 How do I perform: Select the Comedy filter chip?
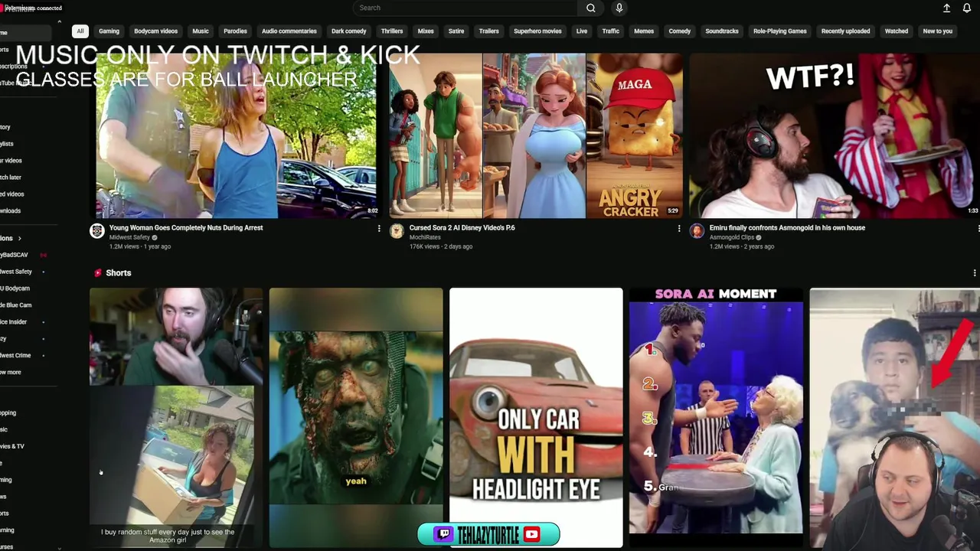(x=679, y=31)
